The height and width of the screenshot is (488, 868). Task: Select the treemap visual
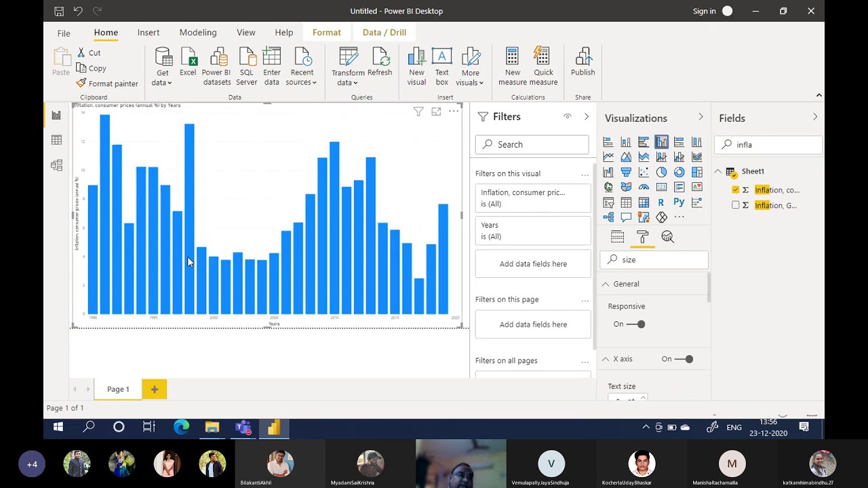coord(696,172)
